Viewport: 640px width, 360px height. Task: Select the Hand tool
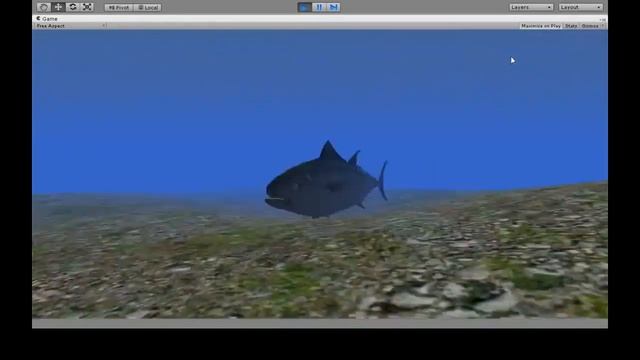click(44, 7)
